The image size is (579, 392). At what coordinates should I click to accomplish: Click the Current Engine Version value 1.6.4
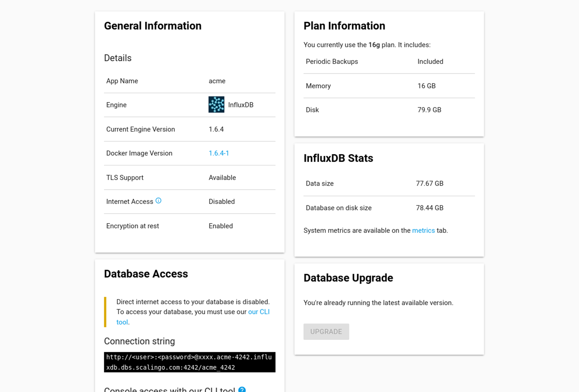click(x=216, y=129)
